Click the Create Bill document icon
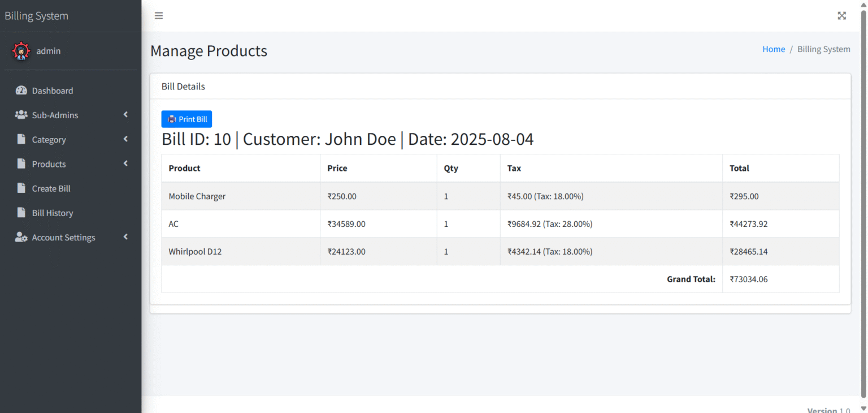868x413 pixels. click(21, 188)
